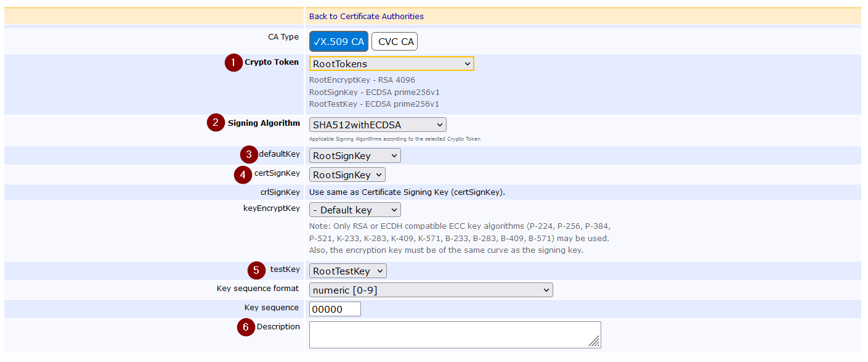Click the number 2 marker beside Signing Algorithm
Screen dimensions: 868x362
tap(216, 123)
